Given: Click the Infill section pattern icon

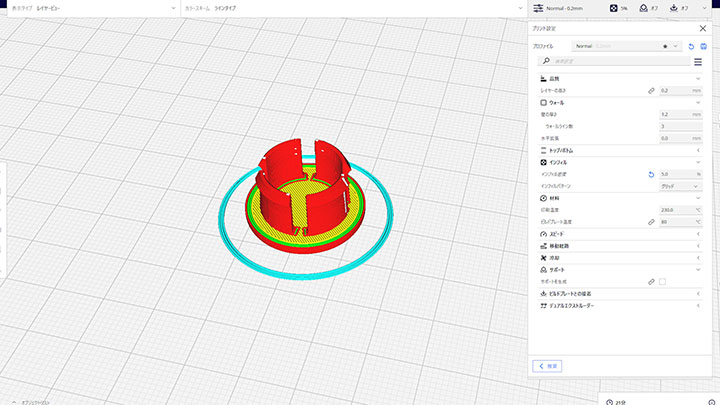Looking at the screenshot, I should (x=544, y=162).
